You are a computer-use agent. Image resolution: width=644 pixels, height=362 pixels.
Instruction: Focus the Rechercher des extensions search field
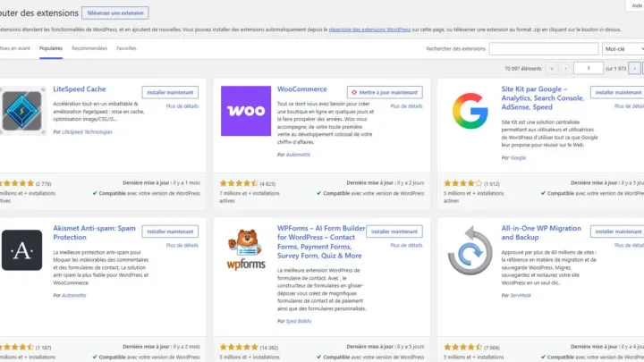[x=544, y=49]
